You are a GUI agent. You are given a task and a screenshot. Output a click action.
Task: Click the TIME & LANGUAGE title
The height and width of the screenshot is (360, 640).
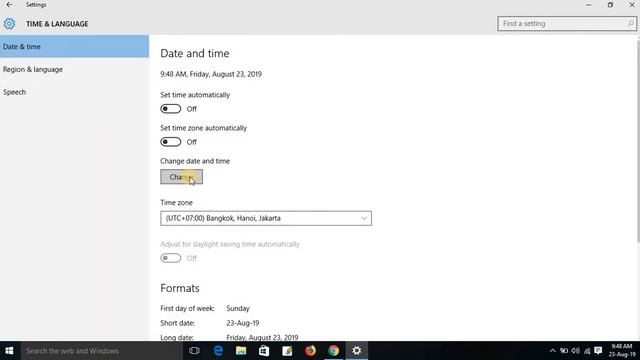click(57, 24)
